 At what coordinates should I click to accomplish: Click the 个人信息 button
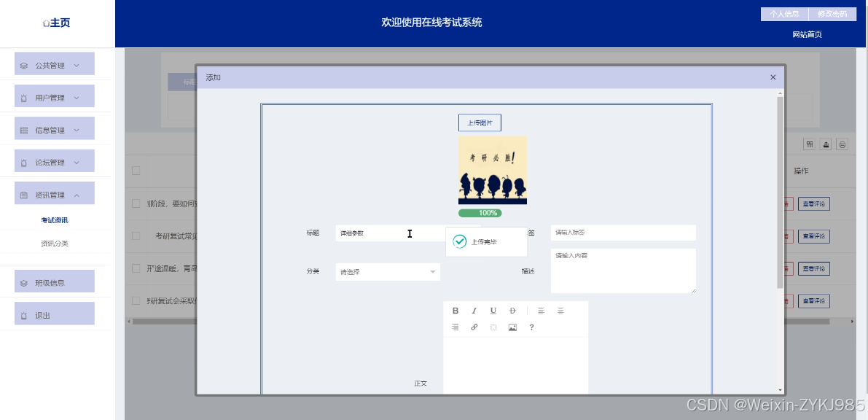tap(784, 15)
